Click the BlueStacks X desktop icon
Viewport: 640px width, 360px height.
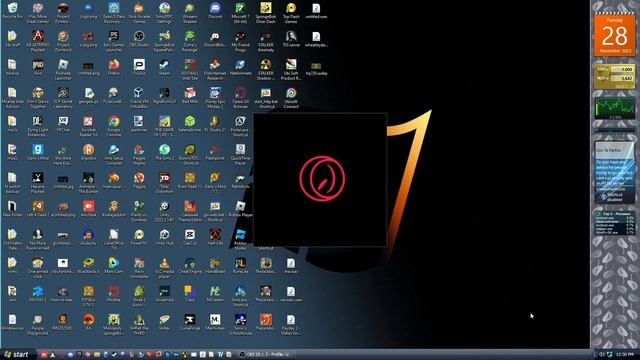[88, 265]
